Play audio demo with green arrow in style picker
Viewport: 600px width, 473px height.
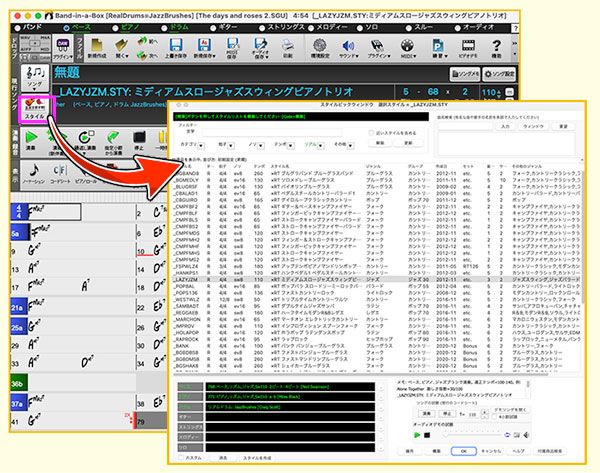(417, 435)
